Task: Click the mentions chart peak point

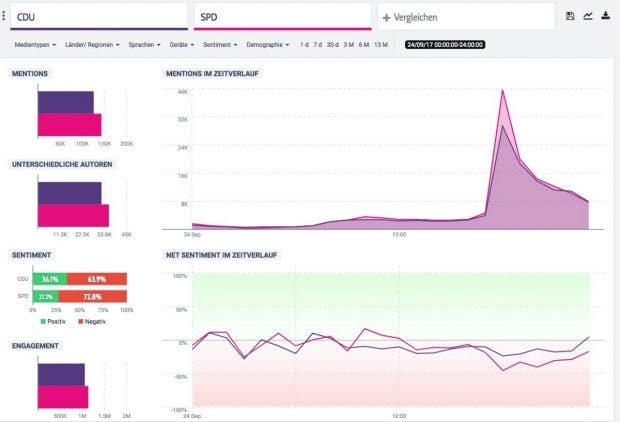Action: coord(503,91)
